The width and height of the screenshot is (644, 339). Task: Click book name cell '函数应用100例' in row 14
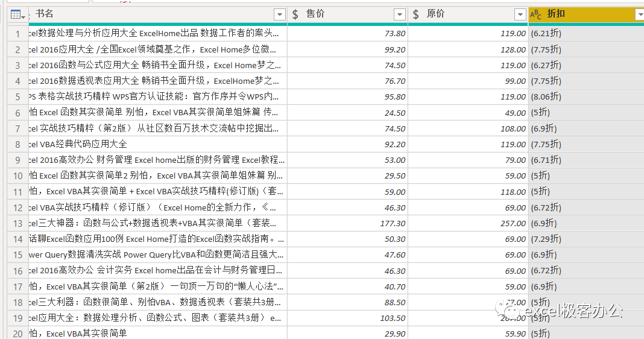tap(158, 239)
